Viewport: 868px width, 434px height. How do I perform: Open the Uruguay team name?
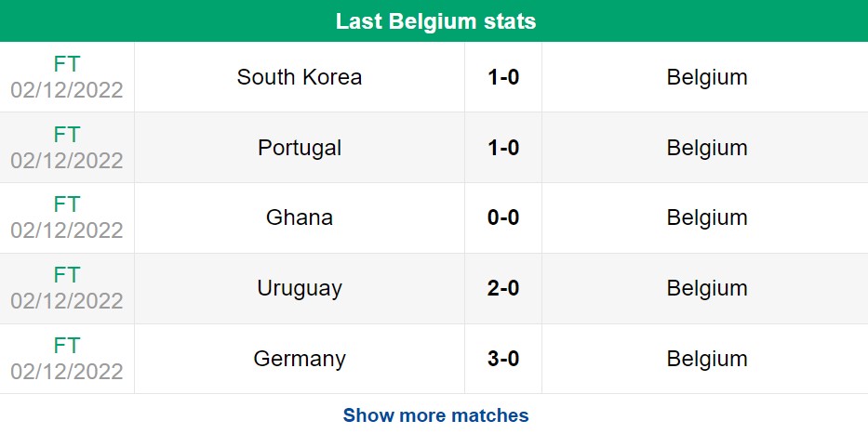coord(300,288)
